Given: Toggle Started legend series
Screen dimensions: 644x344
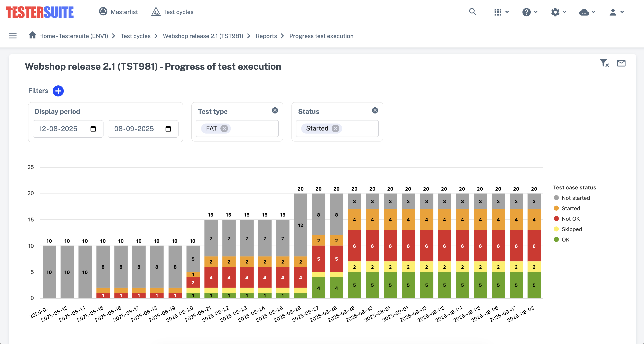Looking at the screenshot, I should (x=567, y=208).
